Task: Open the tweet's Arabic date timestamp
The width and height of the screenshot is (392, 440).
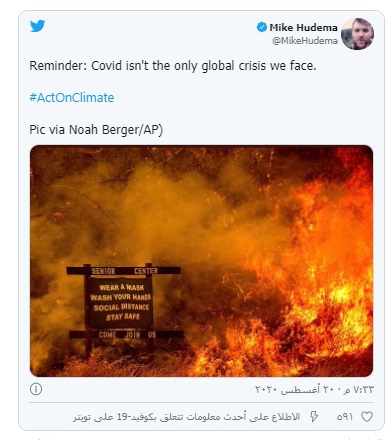Action: point(314,389)
